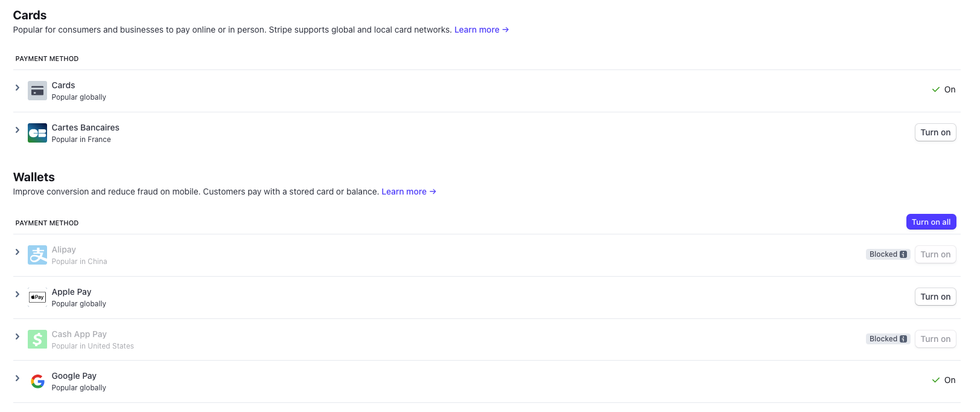
Task: Click the Alipay logo icon
Action: pos(37,255)
